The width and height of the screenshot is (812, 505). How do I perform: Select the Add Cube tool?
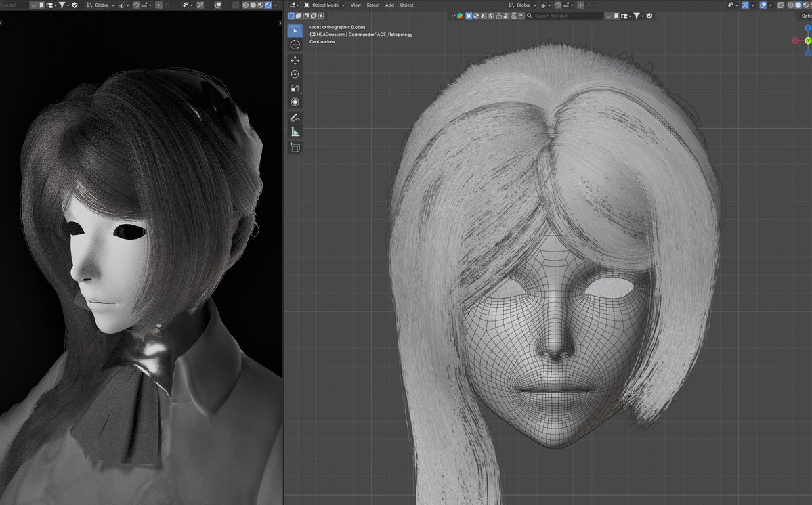(295, 148)
